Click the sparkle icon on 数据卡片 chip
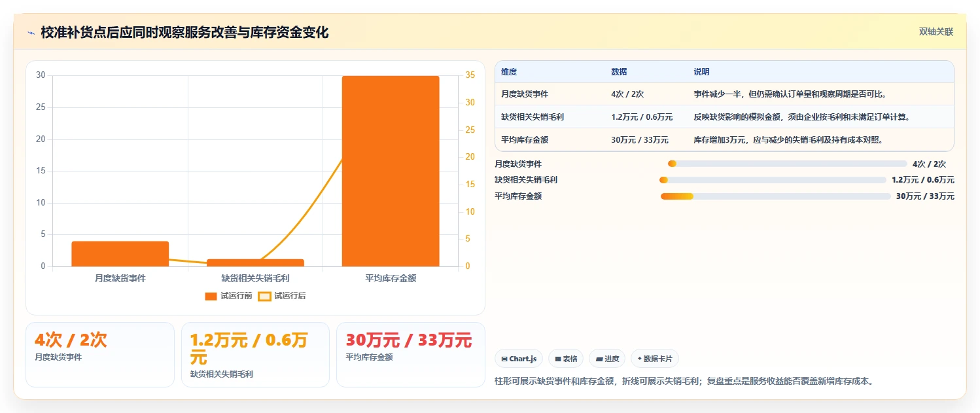 click(x=640, y=359)
